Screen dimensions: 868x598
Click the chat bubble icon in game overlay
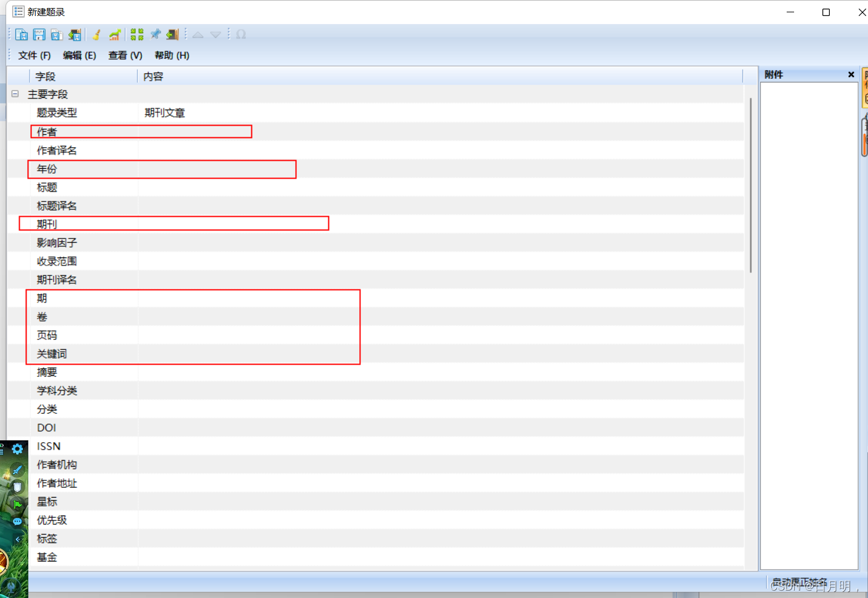pos(17,522)
